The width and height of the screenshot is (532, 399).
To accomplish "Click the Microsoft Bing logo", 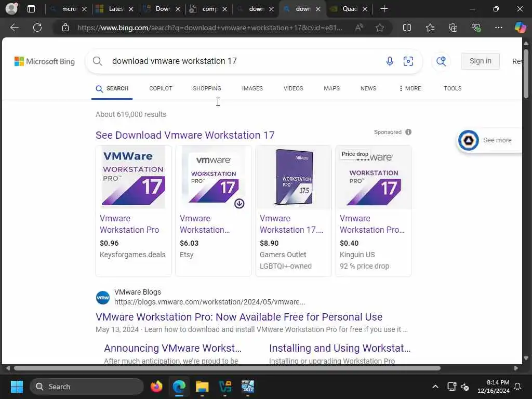I will tap(45, 61).
